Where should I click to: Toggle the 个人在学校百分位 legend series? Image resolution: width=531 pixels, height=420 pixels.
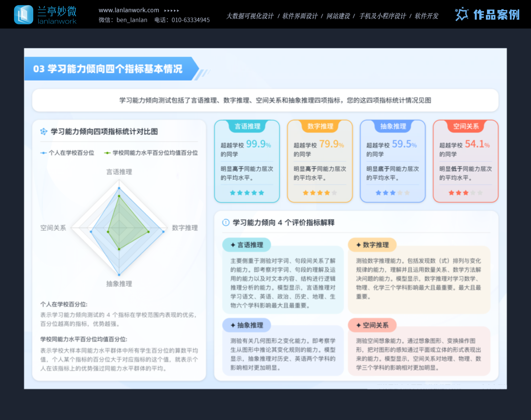[67, 153]
